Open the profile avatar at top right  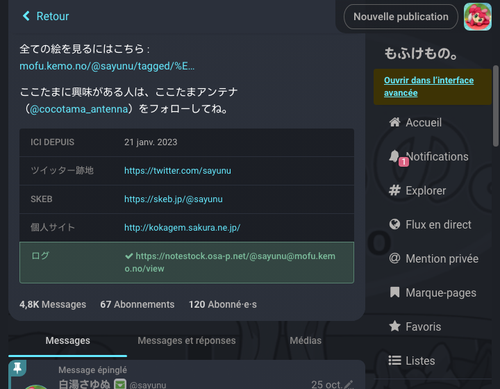pyautogui.click(x=478, y=17)
